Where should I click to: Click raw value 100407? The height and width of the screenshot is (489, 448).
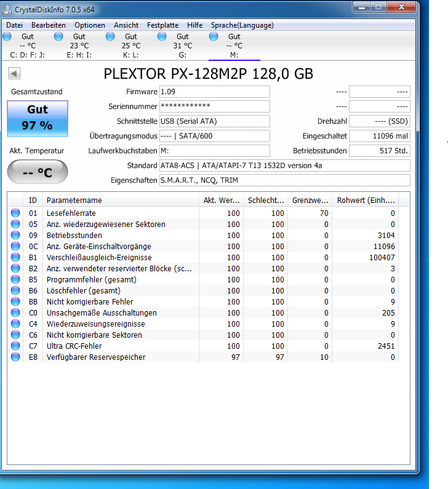[382, 258]
